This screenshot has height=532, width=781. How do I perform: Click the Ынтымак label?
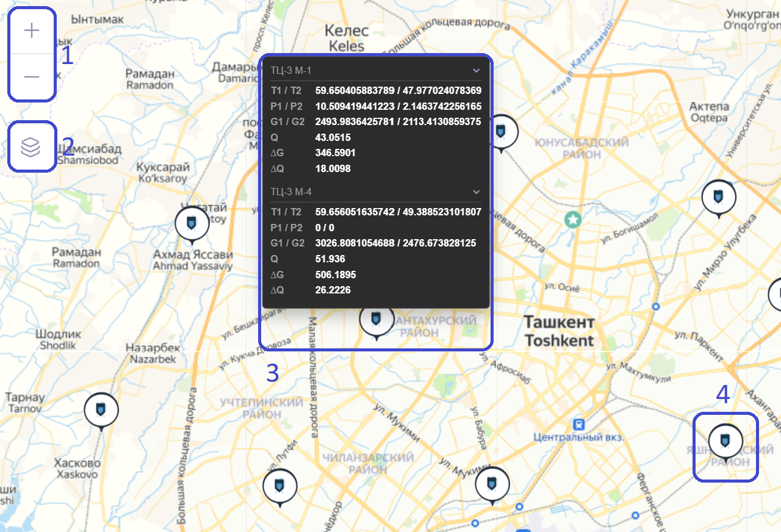[x=98, y=20]
